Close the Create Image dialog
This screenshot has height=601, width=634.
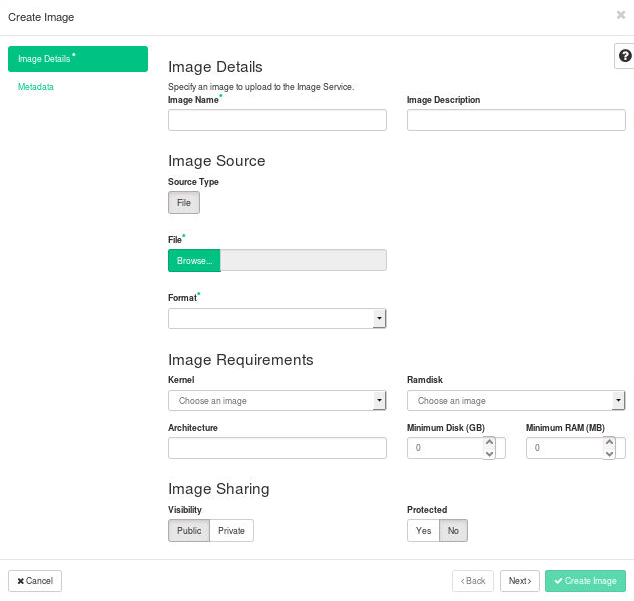[620, 15]
